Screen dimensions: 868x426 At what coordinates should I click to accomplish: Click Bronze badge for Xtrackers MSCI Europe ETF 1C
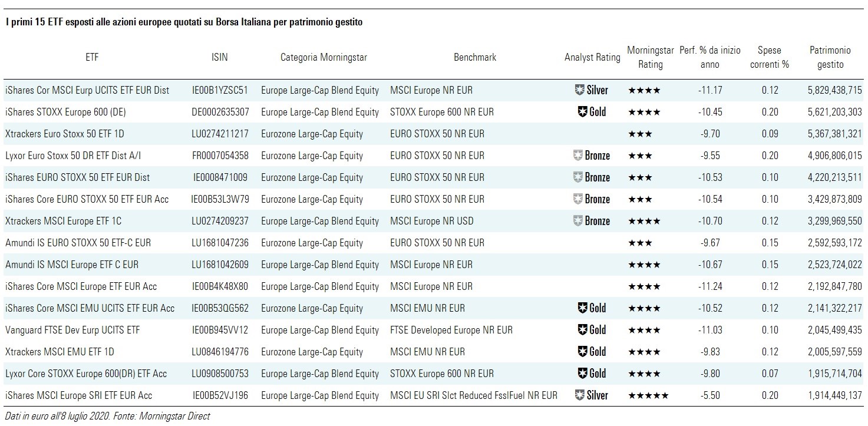point(592,221)
